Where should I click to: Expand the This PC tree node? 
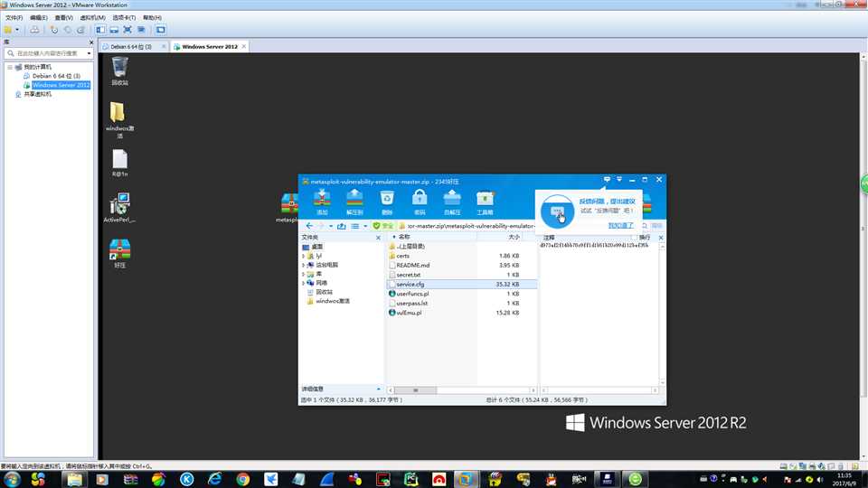tap(304, 265)
